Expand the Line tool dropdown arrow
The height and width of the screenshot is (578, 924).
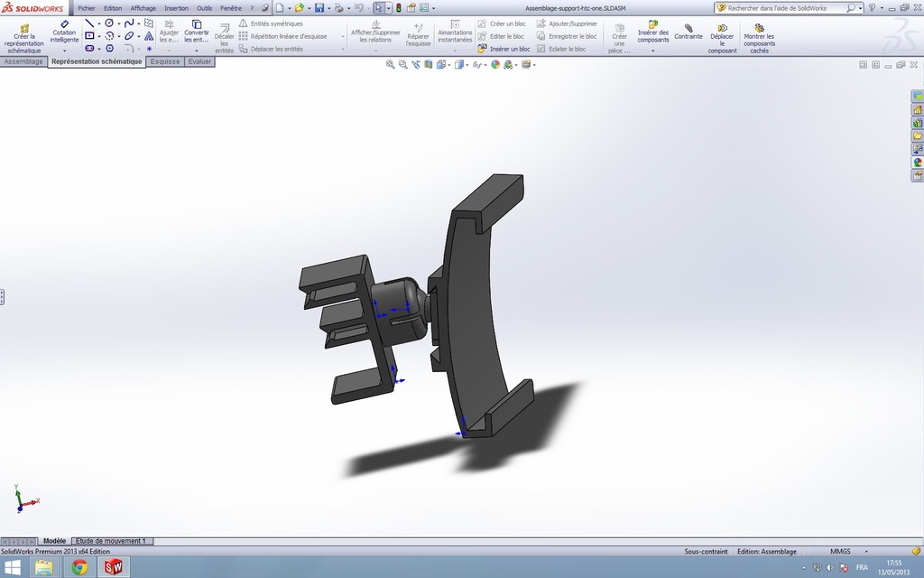point(99,23)
